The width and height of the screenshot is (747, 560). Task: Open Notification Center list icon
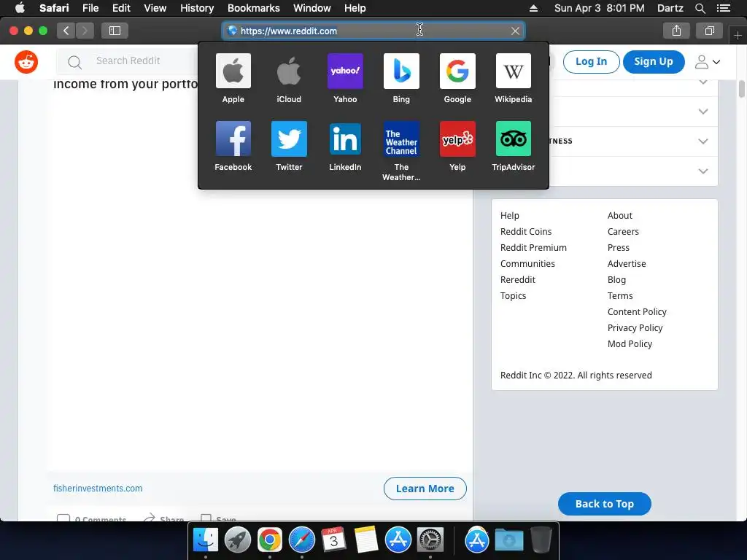(x=723, y=8)
